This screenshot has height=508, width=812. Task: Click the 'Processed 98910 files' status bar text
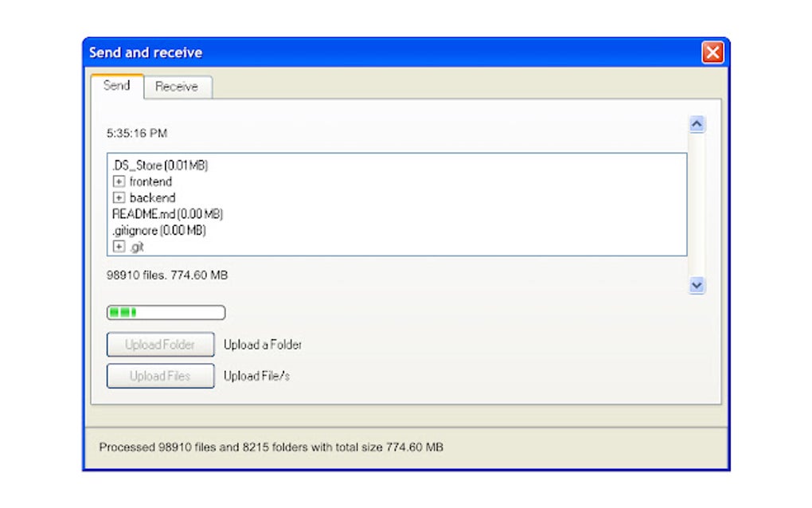pos(271,447)
